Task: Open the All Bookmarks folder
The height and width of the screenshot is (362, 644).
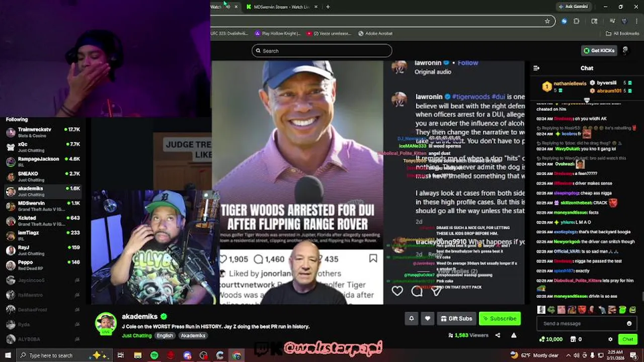Action: tap(622, 34)
